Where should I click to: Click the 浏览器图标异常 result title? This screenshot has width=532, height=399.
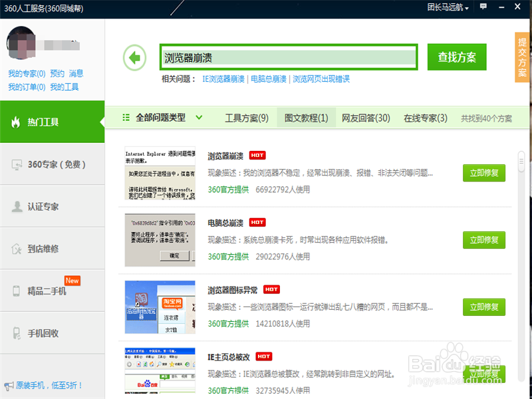point(233,290)
